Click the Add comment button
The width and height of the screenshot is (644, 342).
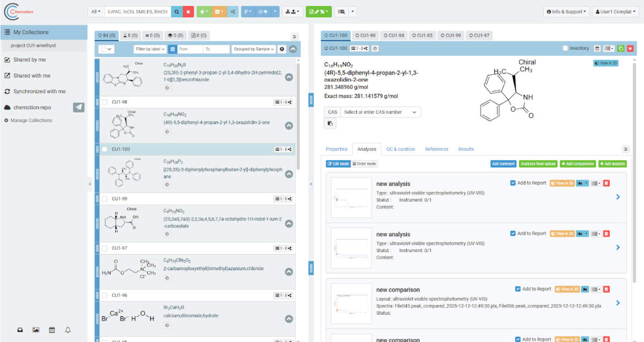[x=503, y=163]
